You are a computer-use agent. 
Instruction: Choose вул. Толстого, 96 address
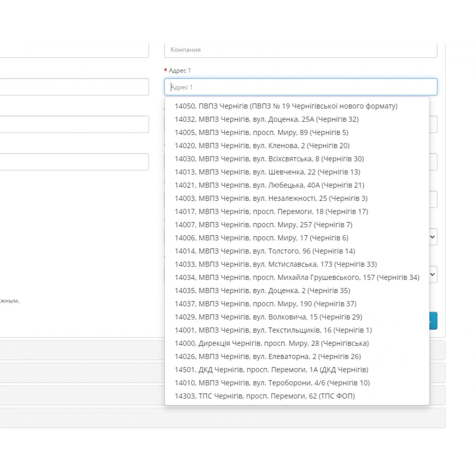(x=265, y=251)
